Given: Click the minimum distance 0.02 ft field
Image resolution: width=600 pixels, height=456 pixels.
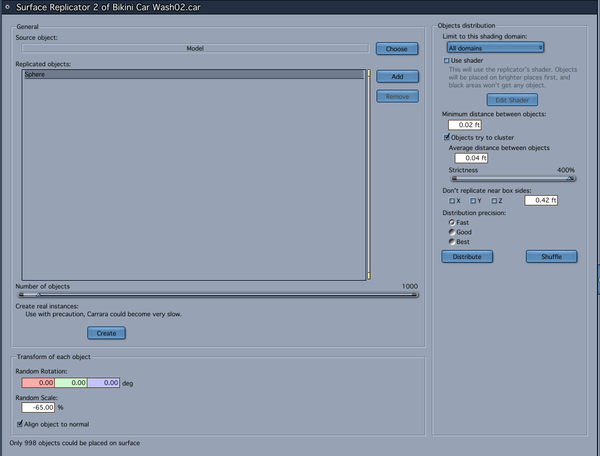Looking at the screenshot, I should click(x=465, y=125).
